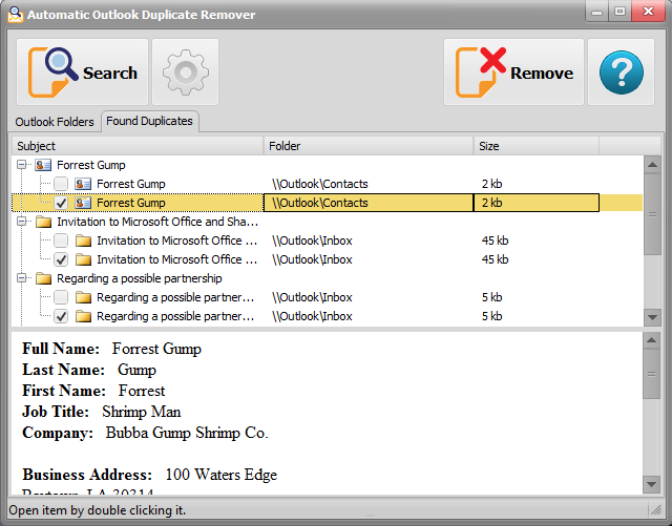Check the first unchecked Forrest Gump item
Screen dimensions: 672x526
pyautogui.click(x=61, y=184)
